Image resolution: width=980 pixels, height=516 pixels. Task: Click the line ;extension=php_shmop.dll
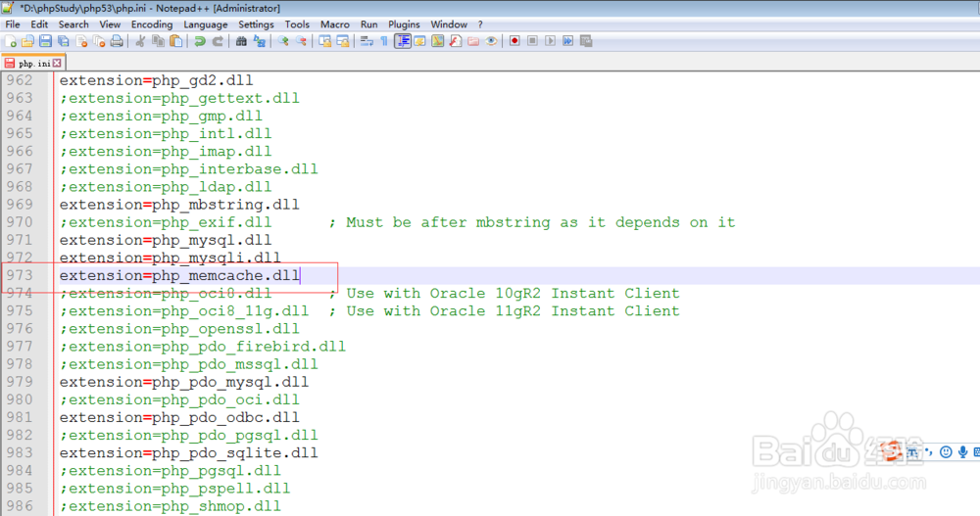170,506
